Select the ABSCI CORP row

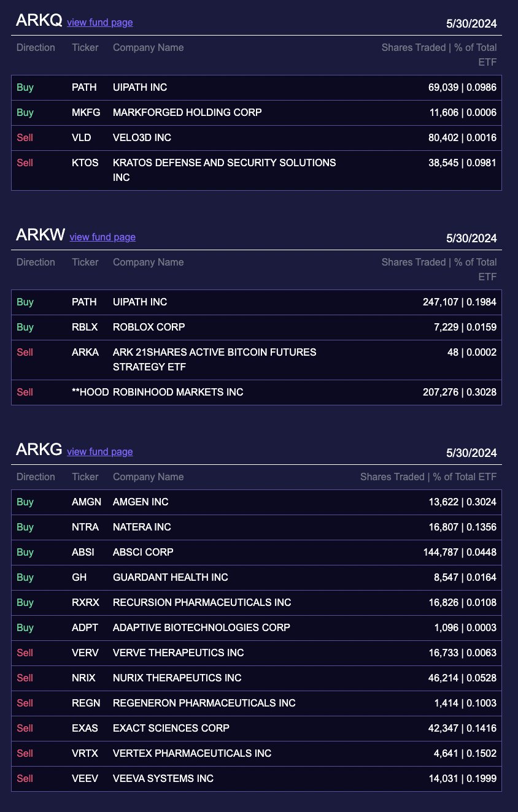click(x=257, y=553)
